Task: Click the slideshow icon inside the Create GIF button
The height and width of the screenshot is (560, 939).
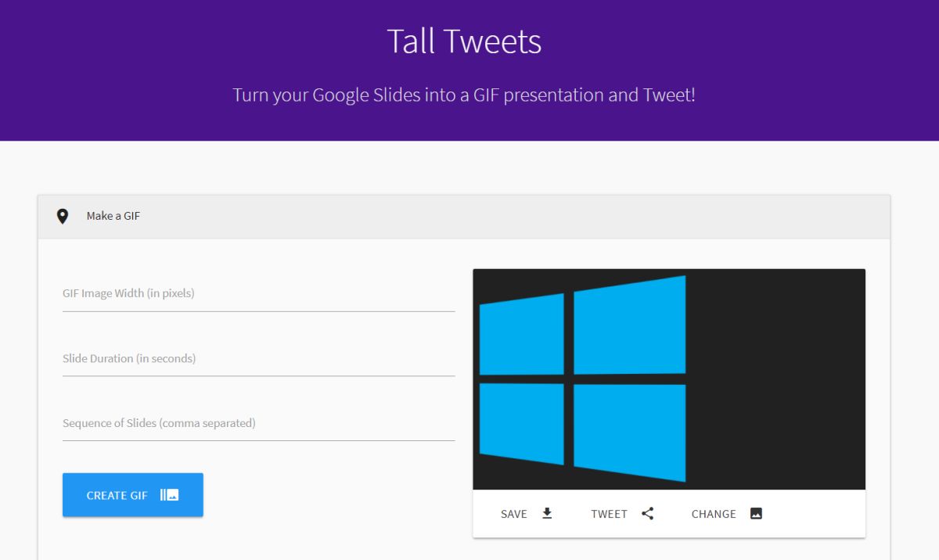Action: pyautogui.click(x=170, y=495)
